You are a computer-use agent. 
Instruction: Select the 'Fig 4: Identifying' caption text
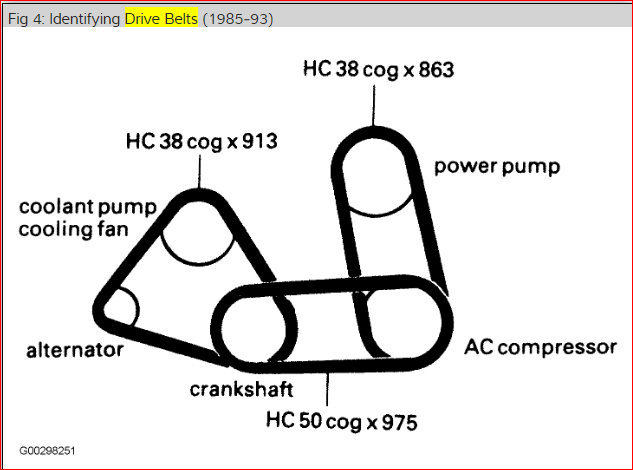pyautogui.click(x=64, y=19)
